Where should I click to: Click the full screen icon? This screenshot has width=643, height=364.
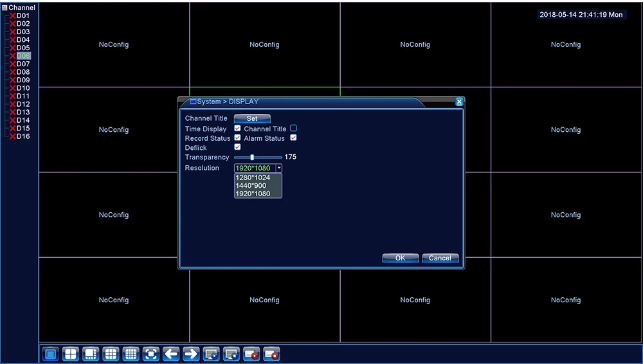151,354
